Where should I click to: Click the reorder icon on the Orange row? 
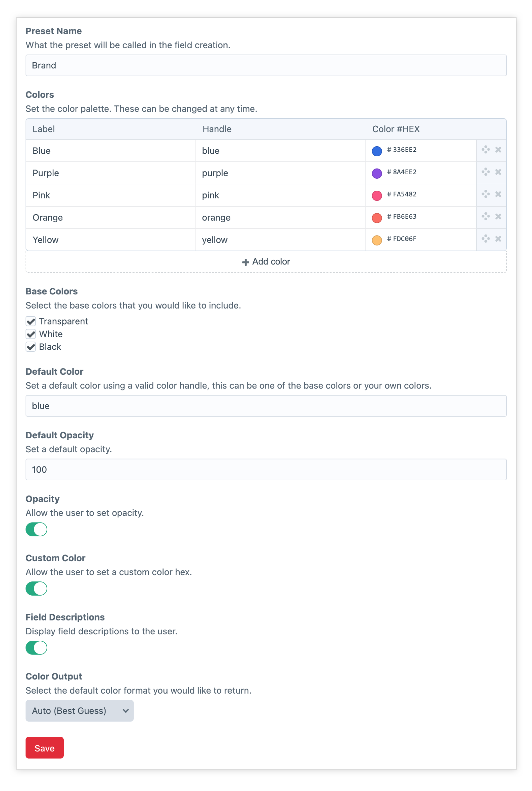(x=486, y=217)
